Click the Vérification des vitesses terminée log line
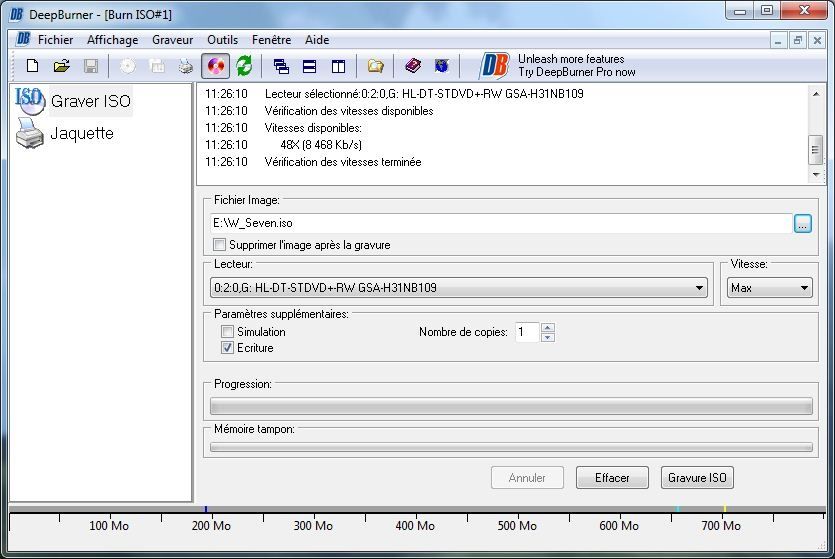 point(343,162)
